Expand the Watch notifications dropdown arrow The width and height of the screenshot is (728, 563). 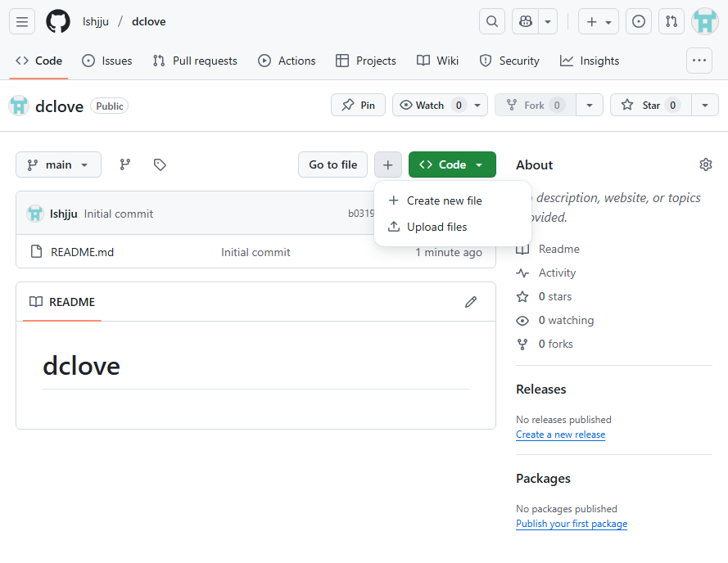click(477, 105)
